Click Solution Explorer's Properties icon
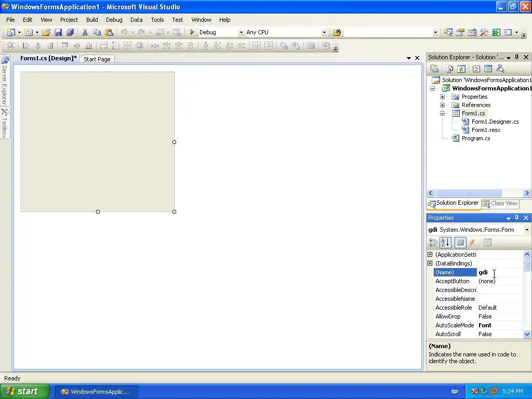 (435, 69)
